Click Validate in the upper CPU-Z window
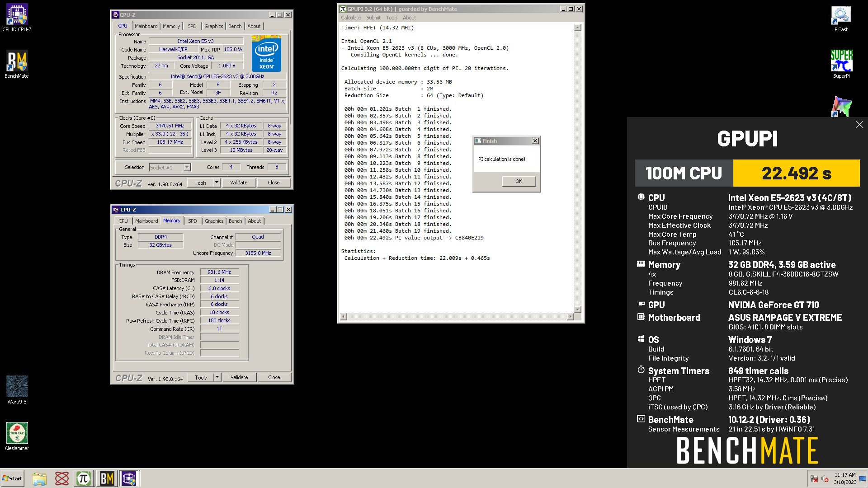 click(x=239, y=183)
